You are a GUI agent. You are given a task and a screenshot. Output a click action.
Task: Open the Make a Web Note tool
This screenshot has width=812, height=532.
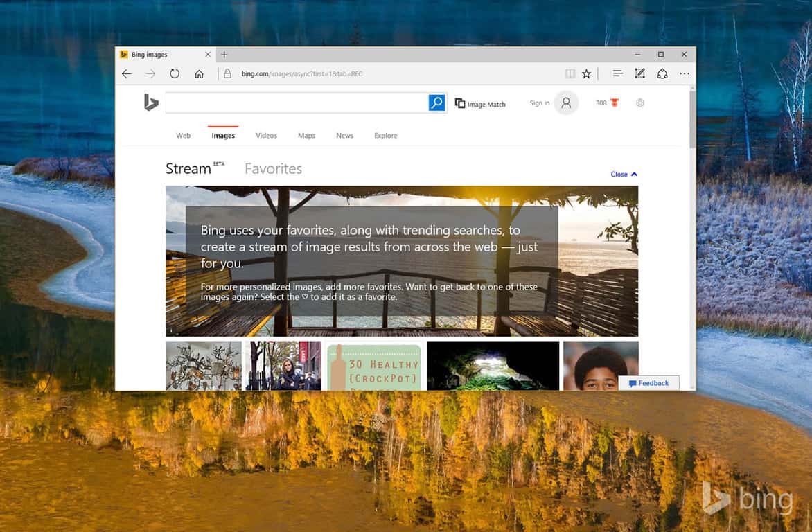coord(639,73)
